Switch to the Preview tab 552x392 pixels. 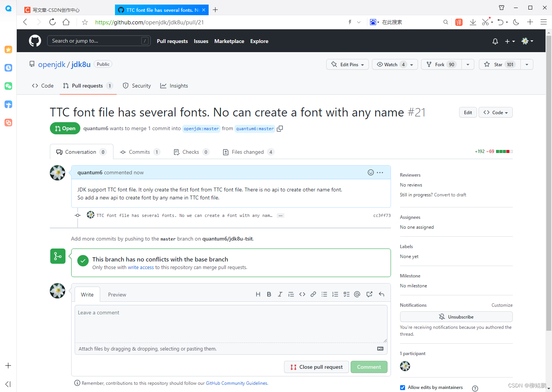(117, 294)
